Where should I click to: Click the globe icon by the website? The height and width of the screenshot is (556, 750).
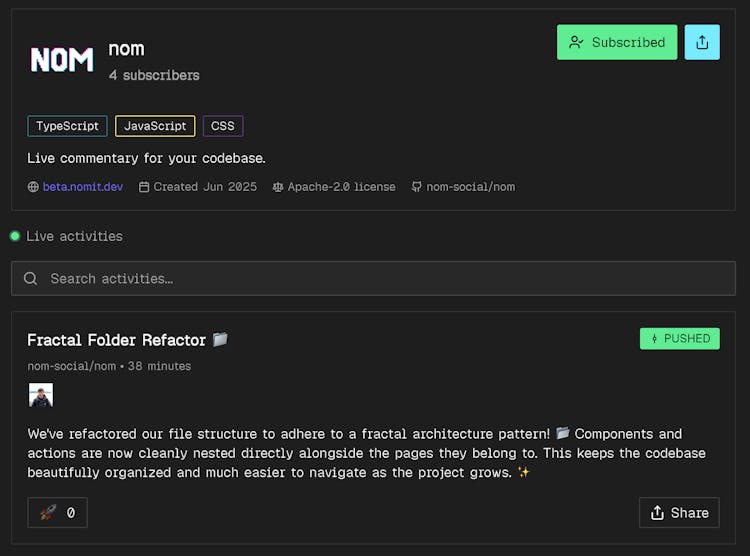(33, 187)
